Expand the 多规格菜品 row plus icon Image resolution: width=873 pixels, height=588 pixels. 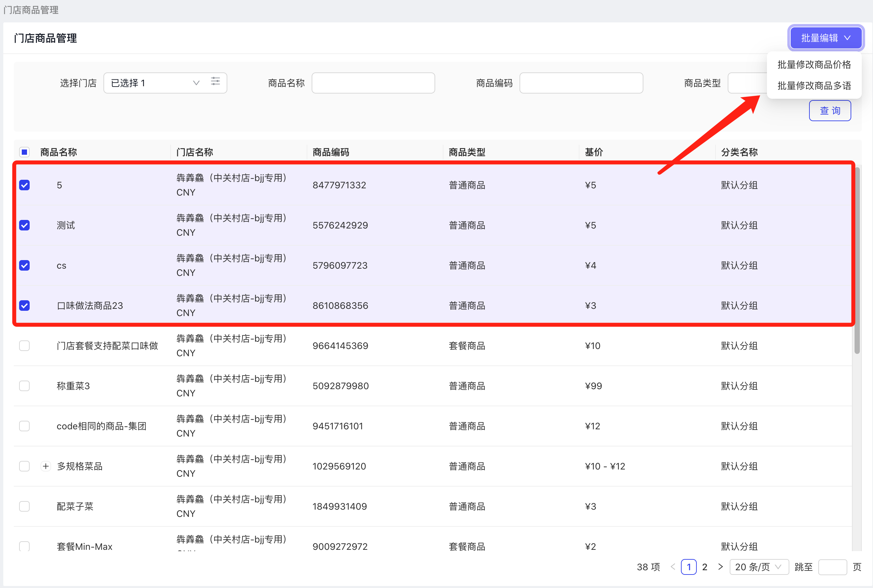46,466
